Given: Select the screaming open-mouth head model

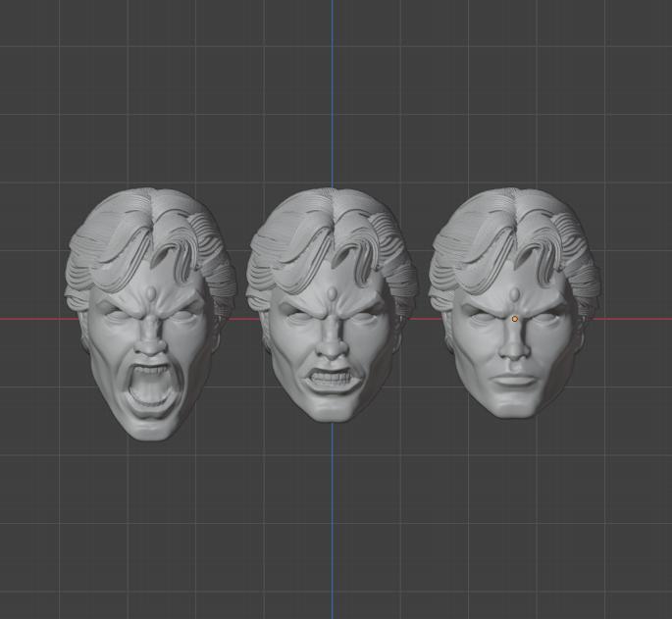Looking at the screenshot, I should [x=150, y=314].
